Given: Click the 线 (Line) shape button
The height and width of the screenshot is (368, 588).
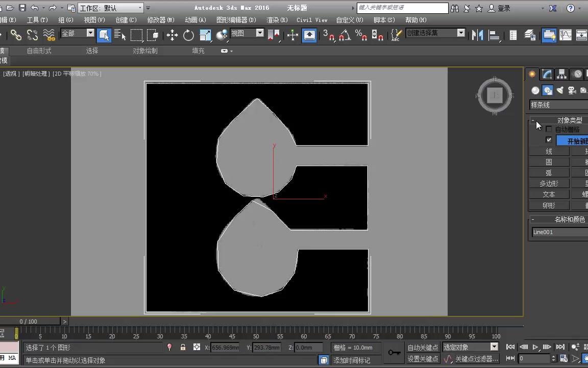Looking at the screenshot, I should [549, 151].
